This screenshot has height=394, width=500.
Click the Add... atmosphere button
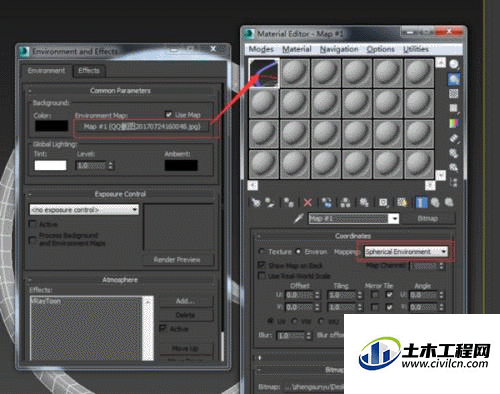coord(186,301)
